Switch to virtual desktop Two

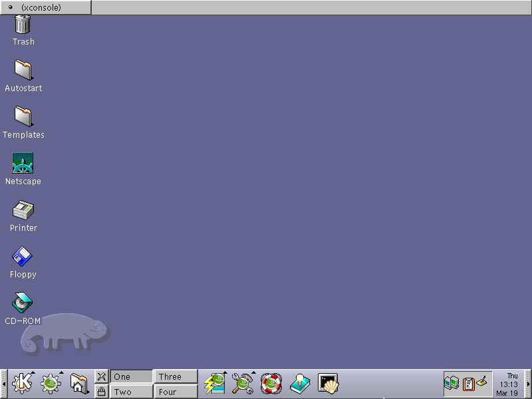[131, 392]
